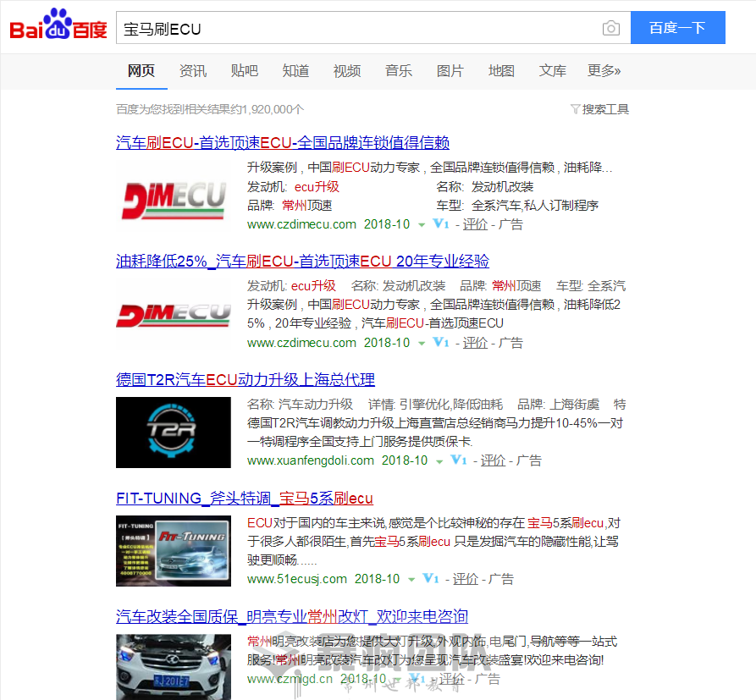Click the www.czmlgd.cn URL
The height and width of the screenshot is (700, 756).
[x=290, y=679]
